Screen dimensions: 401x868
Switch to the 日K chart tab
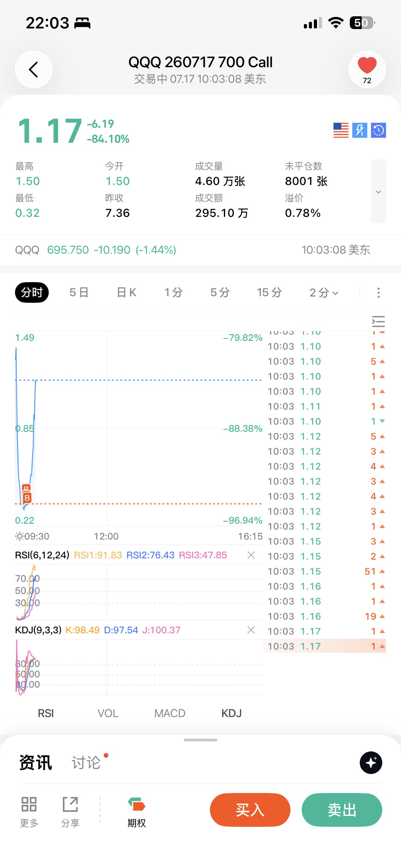pos(126,292)
